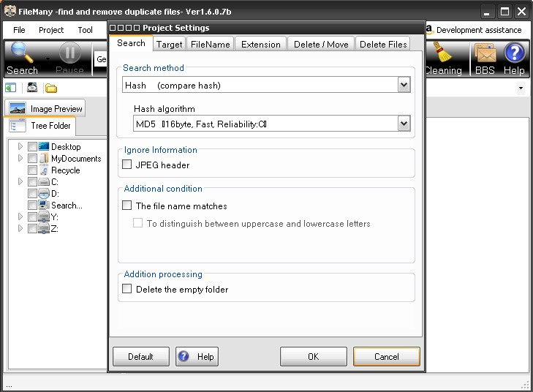Expand the Y: drive tree node

(x=20, y=216)
